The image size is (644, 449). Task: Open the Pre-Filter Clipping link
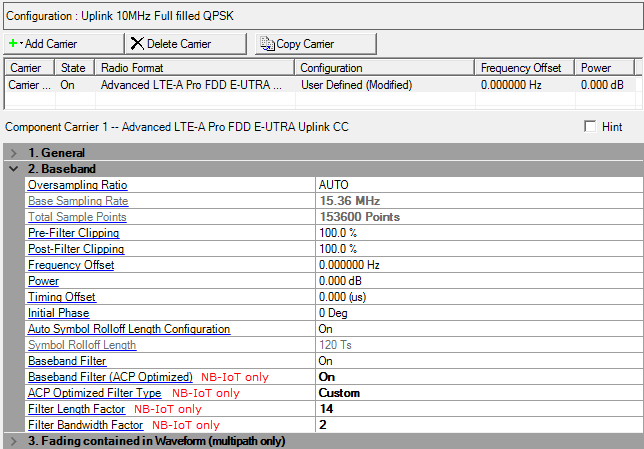[x=74, y=233]
